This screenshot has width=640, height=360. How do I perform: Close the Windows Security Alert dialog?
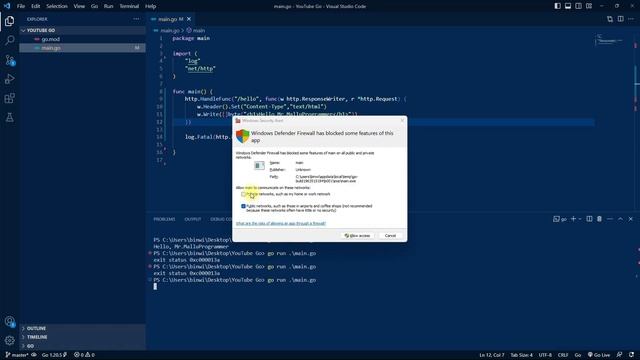click(402, 120)
